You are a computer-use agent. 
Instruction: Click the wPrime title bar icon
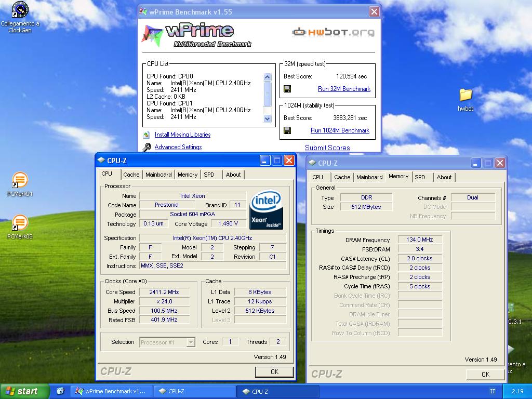(x=144, y=12)
